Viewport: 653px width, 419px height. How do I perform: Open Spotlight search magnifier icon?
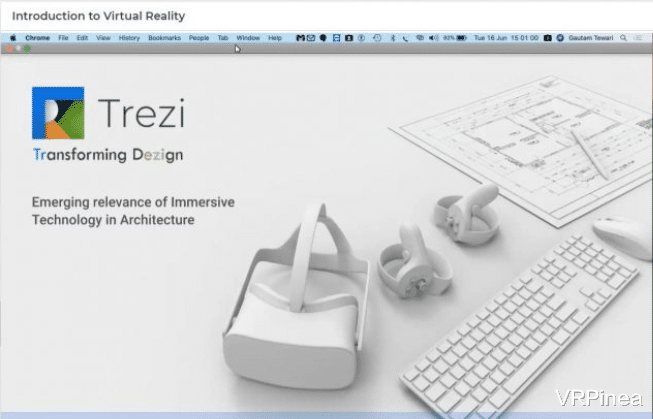[x=623, y=38]
